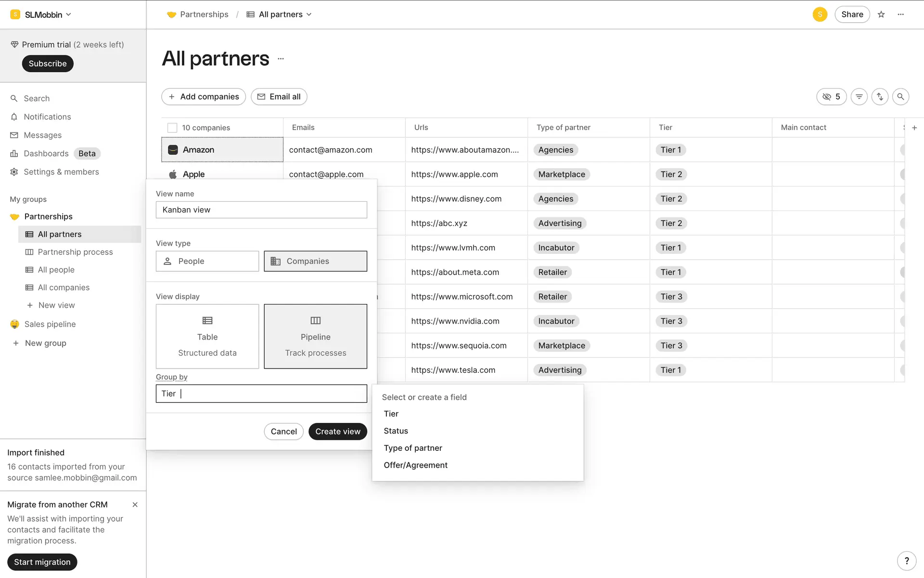
Task: Expand the SLMobbin workspace dropdown
Action: [42, 14]
